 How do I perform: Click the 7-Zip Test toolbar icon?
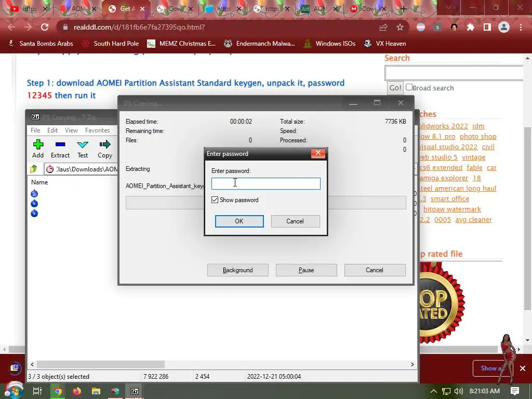pyautogui.click(x=83, y=149)
